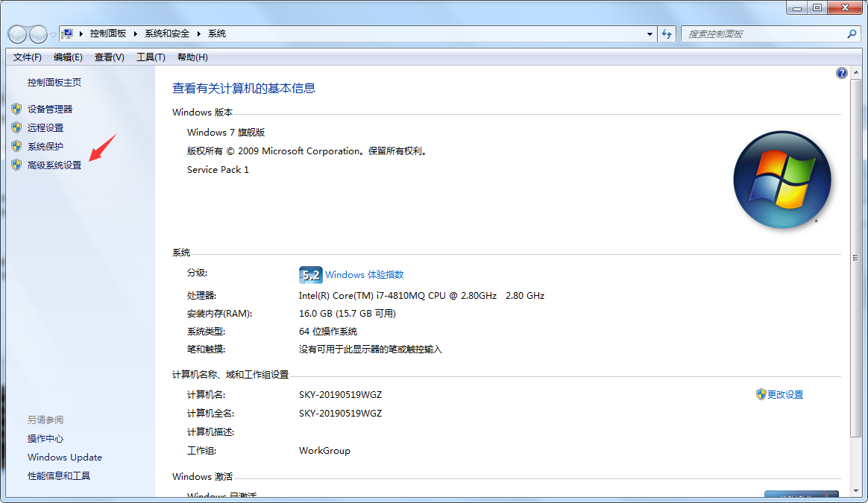This screenshot has width=868, height=503.
Task: Click the WorkGroup value text
Action: [x=324, y=450]
